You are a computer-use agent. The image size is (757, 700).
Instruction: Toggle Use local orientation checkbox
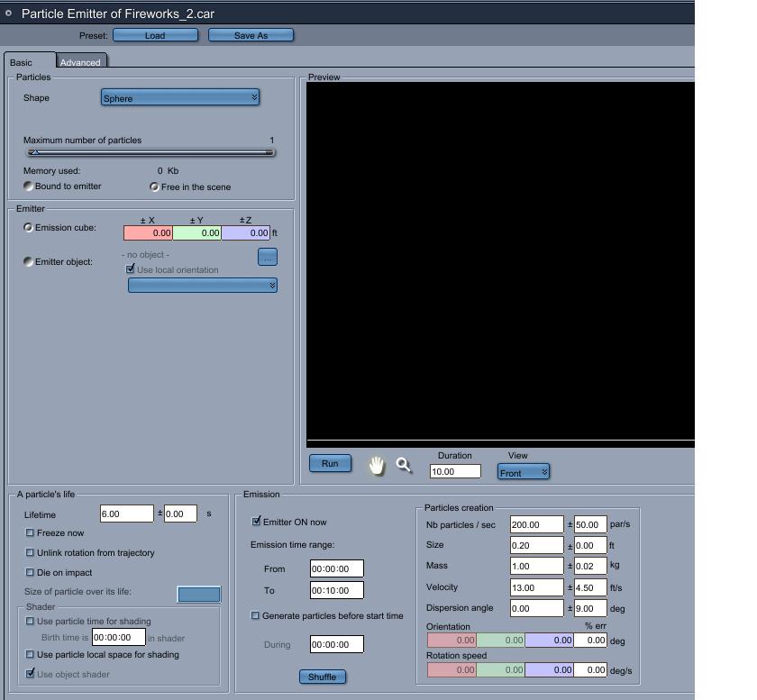click(x=131, y=268)
